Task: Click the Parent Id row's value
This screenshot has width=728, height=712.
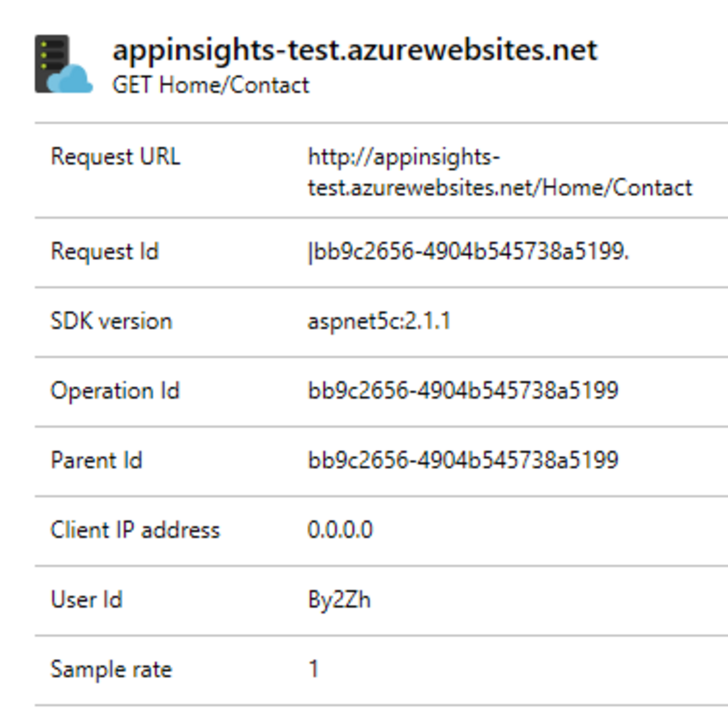Action: (463, 460)
